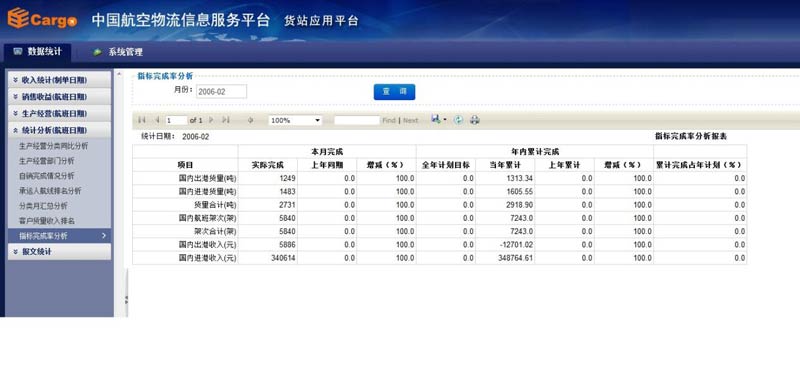This screenshot has height=374, width=800.
Task: Click value 348764.61 in table
Action: pyautogui.click(x=516, y=258)
